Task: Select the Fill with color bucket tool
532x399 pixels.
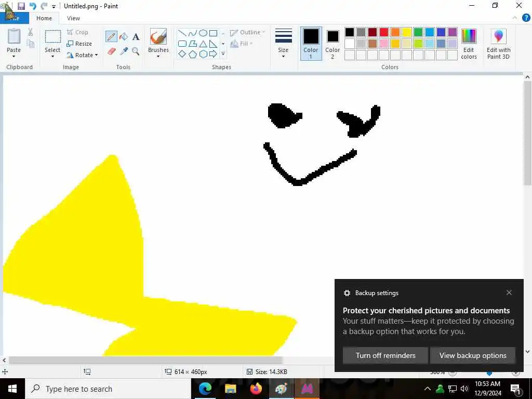Action: 124,36
